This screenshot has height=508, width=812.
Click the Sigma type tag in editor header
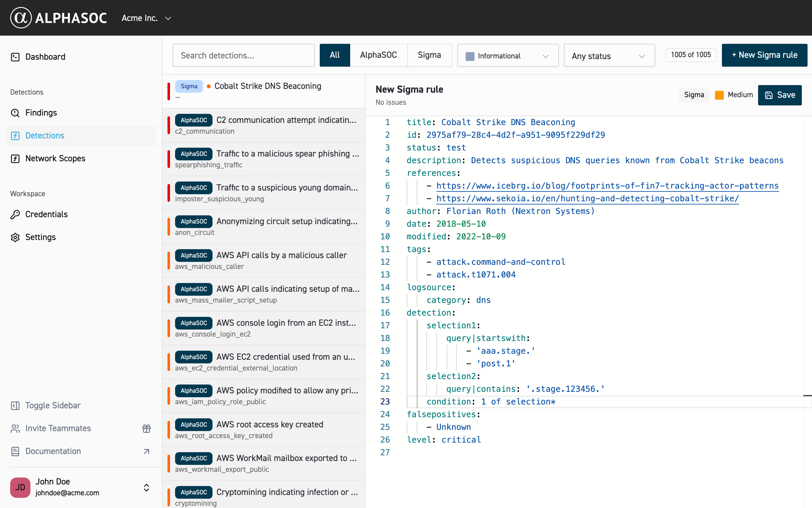(x=694, y=95)
